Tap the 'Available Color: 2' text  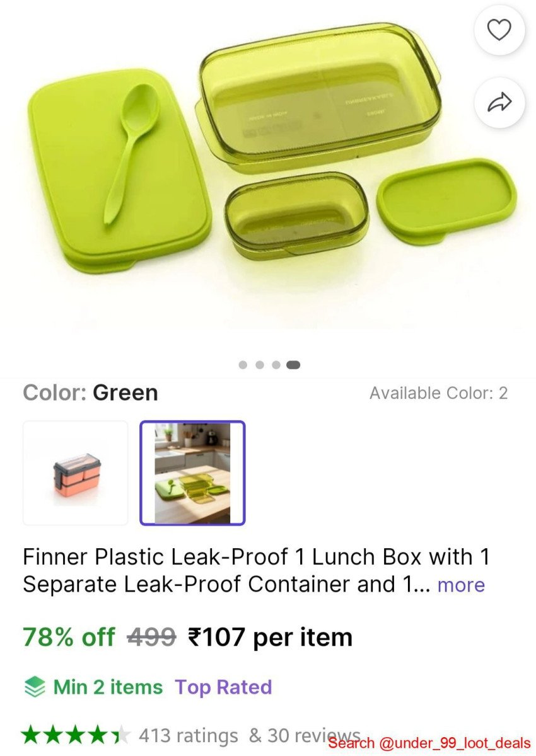click(438, 393)
